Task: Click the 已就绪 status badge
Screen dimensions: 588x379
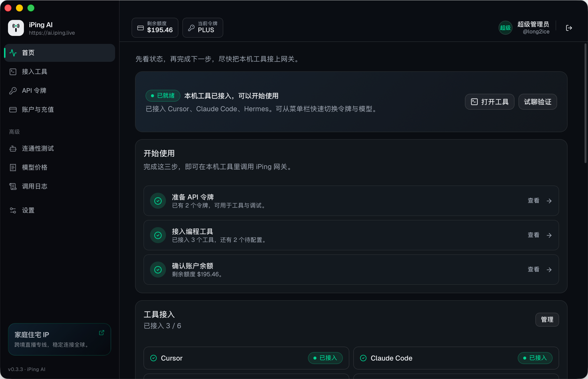Action: pyautogui.click(x=163, y=96)
